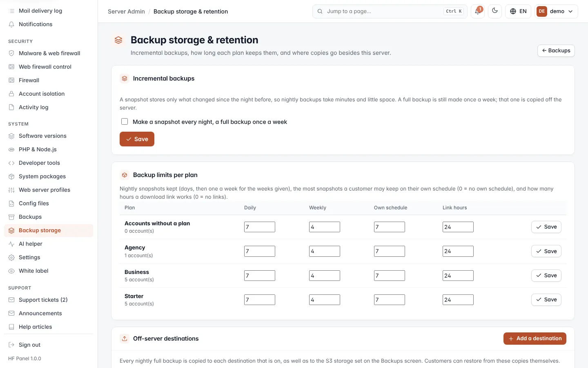Click the Daily field for Business plan
588x368 pixels.
[260, 276]
